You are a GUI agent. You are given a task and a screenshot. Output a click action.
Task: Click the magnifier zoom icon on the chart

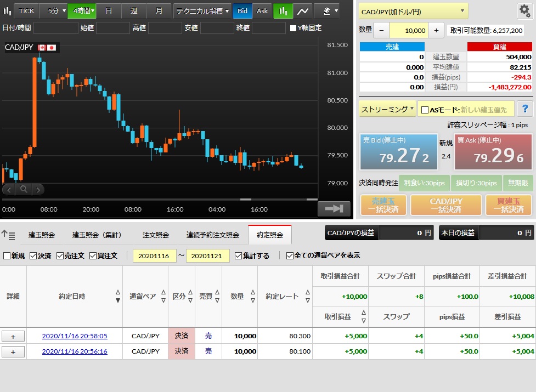[24, 189]
